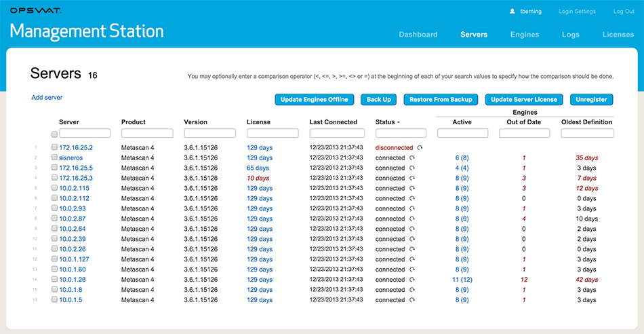Select the sisneros server checkbox
Viewport: 644px width, 334px height.
pos(54,157)
